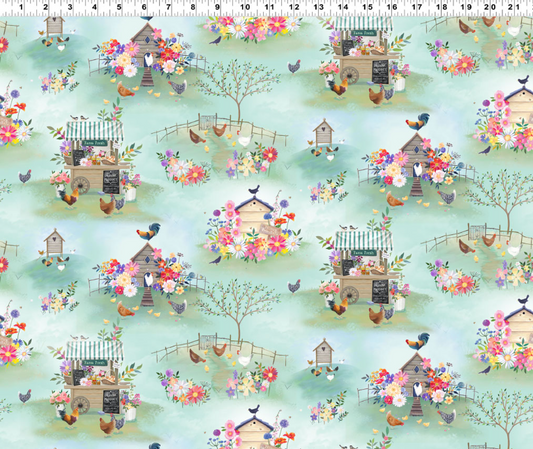
Task: Select the ruler number 18
Action: click(441, 7)
